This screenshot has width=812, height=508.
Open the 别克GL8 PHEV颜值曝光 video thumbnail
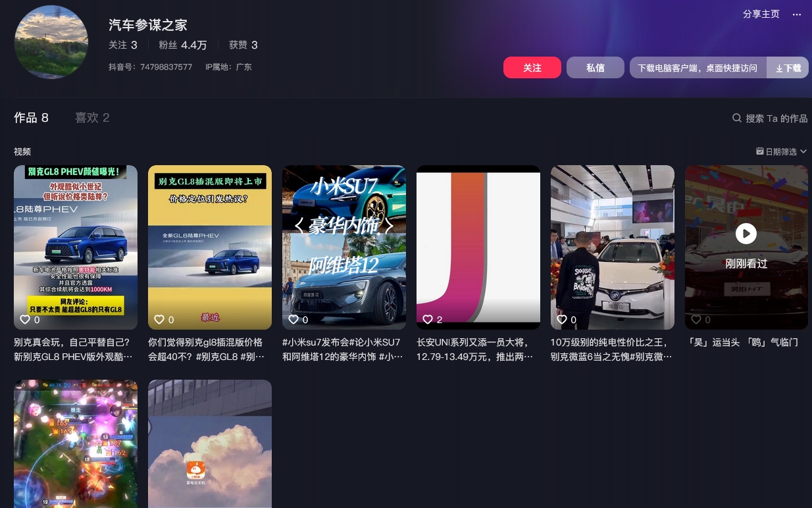[x=76, y=247]
